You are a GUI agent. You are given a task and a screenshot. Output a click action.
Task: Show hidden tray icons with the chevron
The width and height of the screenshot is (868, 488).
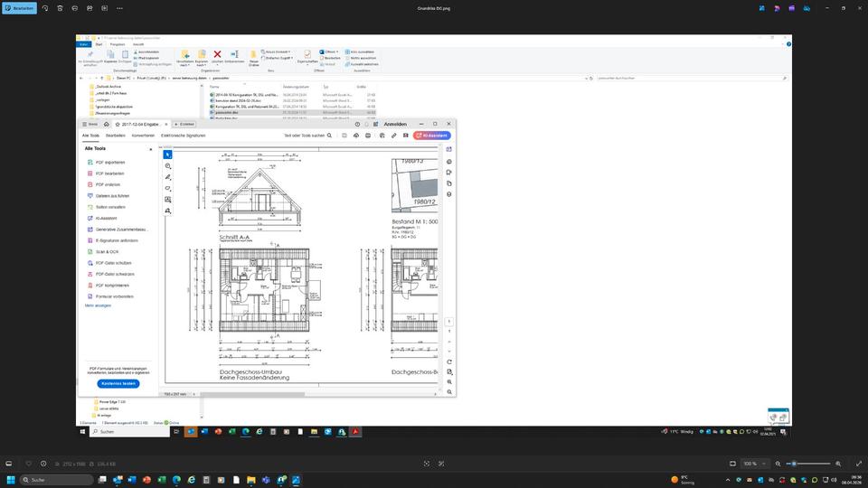click(727, 480)
